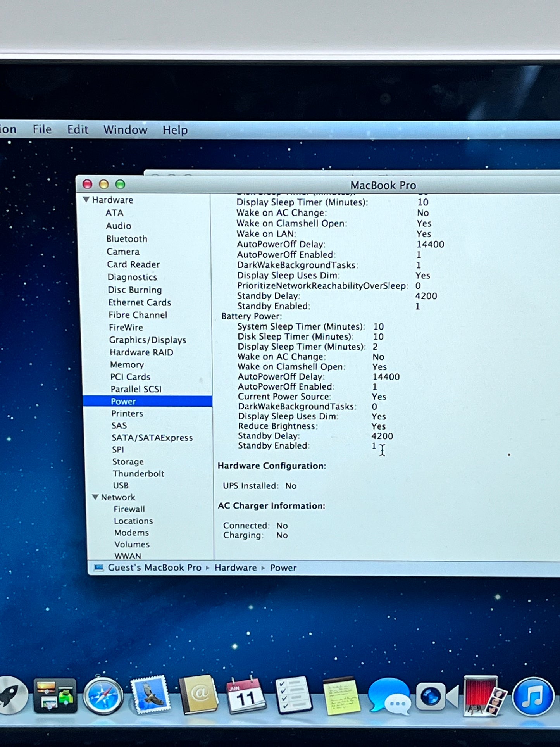Viewport: 560px width, 747px height.
Task: Select Printers in the sidebar
Action: [127, 413]
